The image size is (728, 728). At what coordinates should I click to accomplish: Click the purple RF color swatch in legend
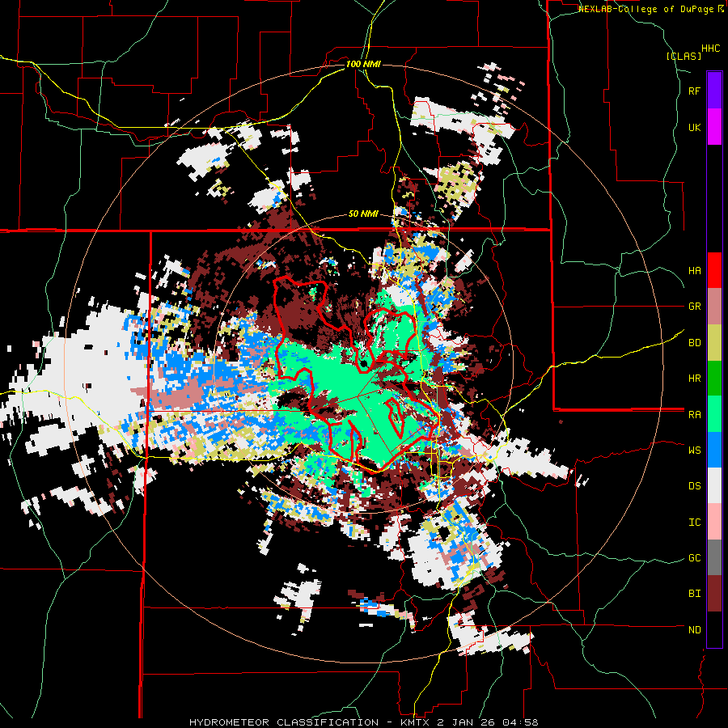click(x=714, y=91)
